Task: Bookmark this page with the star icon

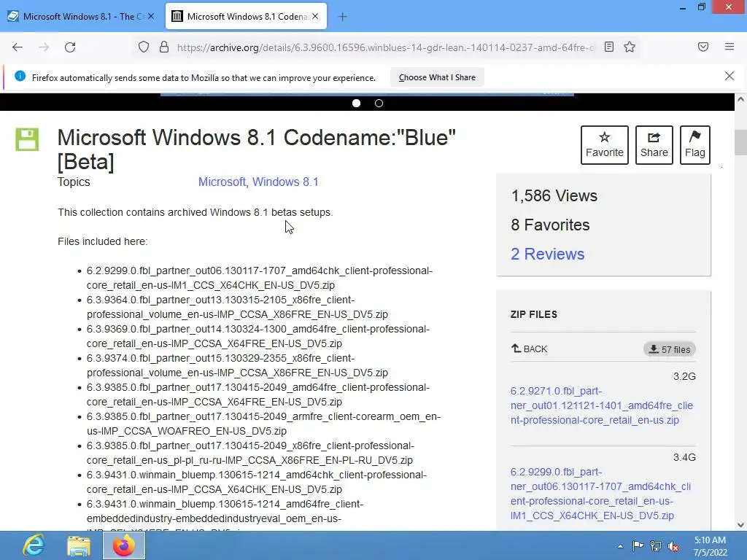Action: click(x=630, y=47)
